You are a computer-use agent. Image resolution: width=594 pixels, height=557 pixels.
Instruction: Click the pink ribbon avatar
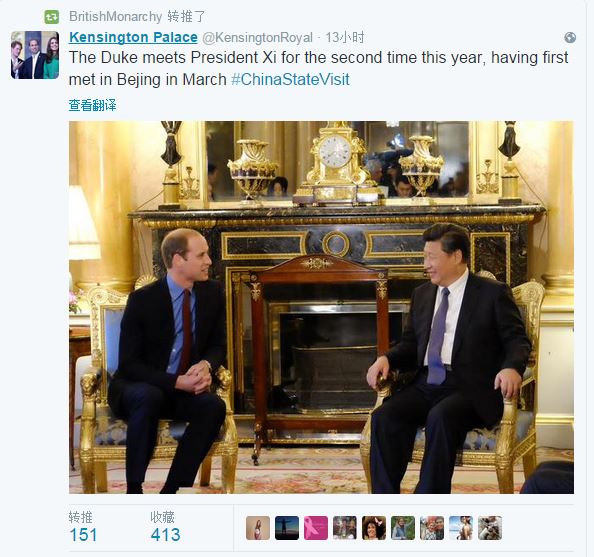click(316, 528)
